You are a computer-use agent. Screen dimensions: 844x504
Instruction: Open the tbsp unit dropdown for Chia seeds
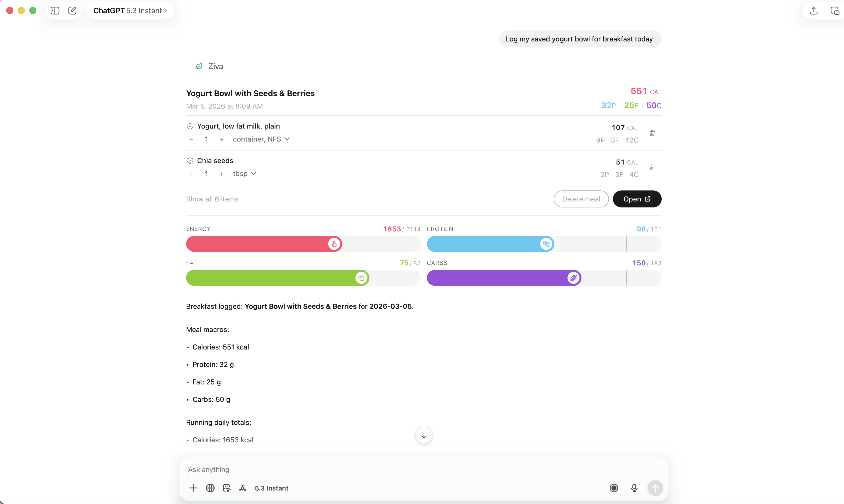pos(244,173)
